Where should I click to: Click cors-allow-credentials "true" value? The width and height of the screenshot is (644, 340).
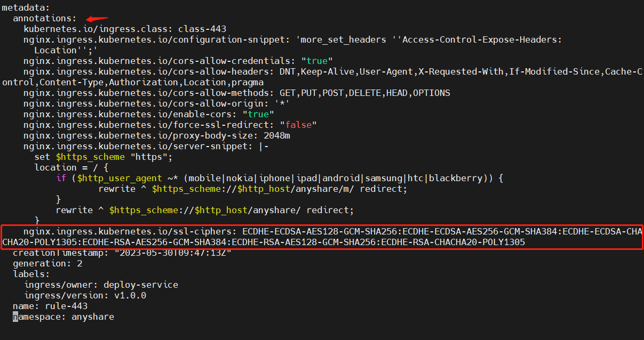pyautogui.click(x=317, y=61)
